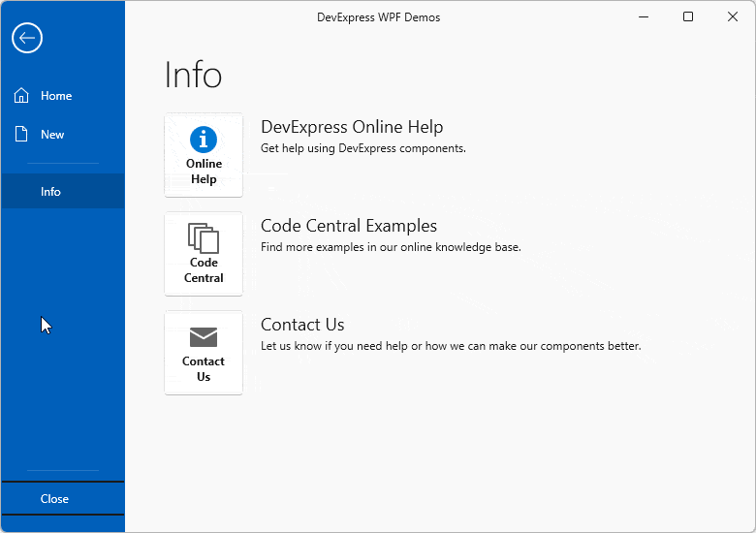This screenshot has width=756, height=533.
Task: Click the 'Online Help' button caption
Action: click(204, 172)
